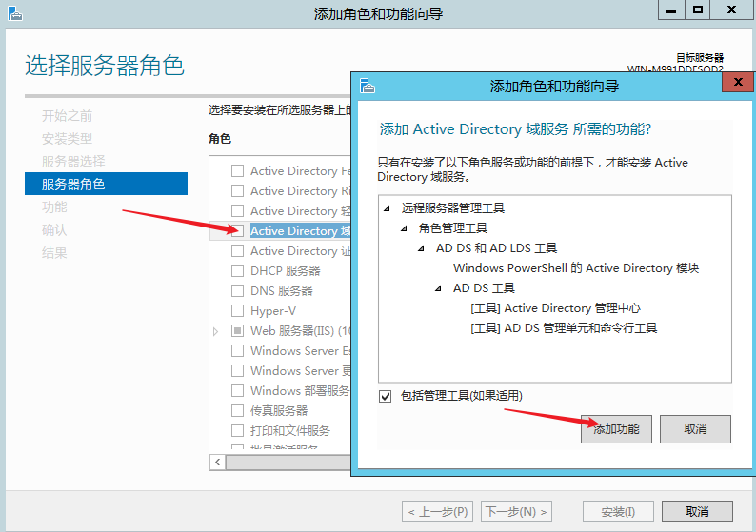Go to the 确认 wizard step
Screen dimensions: 756x532
pyautogui.click(x=54, y=230)
